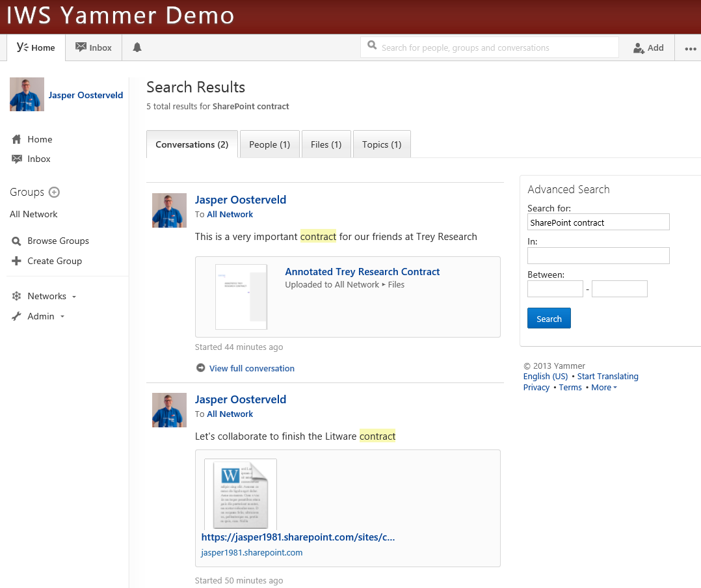Open the Inbox tab in top bar
The image size is (701, 588).
pos(94,47)
